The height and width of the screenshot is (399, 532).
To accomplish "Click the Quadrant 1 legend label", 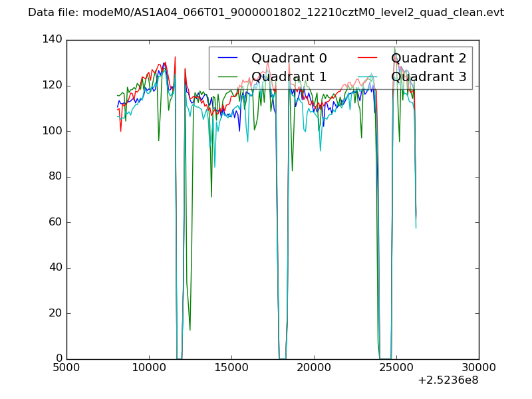I will pyautogui.click(x=289, y=76).
